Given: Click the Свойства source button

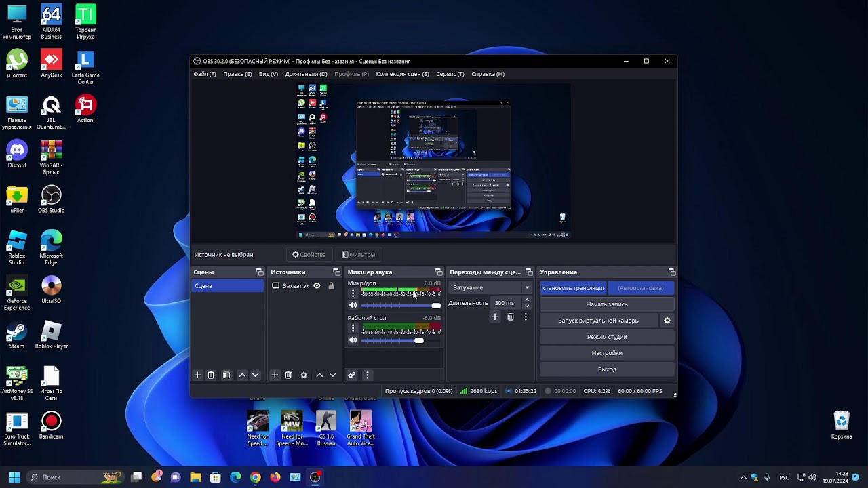Looking at the screenshot, I should point(309,255).
